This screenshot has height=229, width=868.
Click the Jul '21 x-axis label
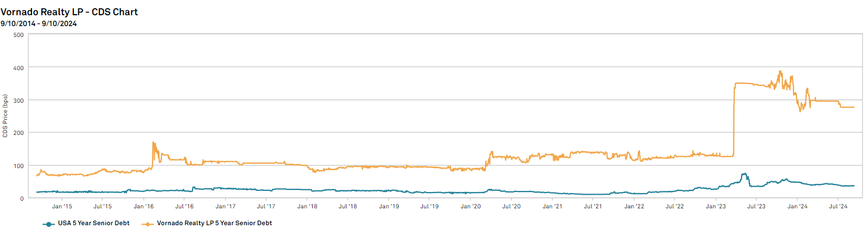(593, 206)
